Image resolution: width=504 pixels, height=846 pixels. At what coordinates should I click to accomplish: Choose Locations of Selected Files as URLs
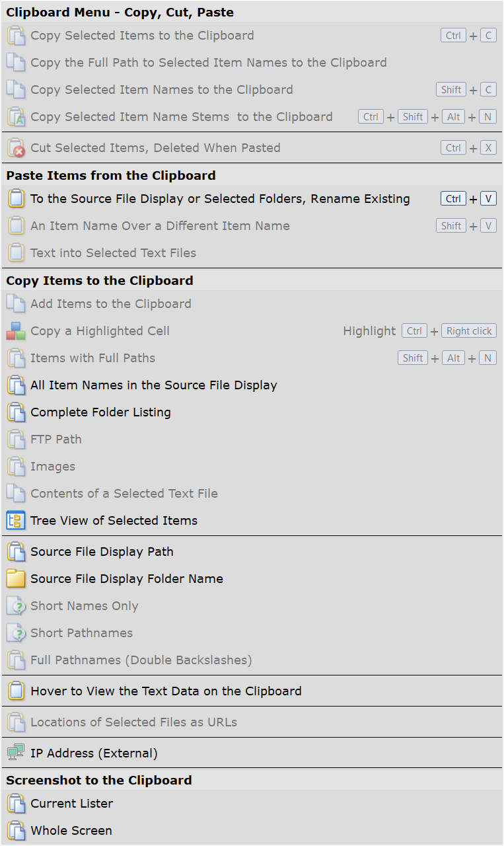point(133,722)
